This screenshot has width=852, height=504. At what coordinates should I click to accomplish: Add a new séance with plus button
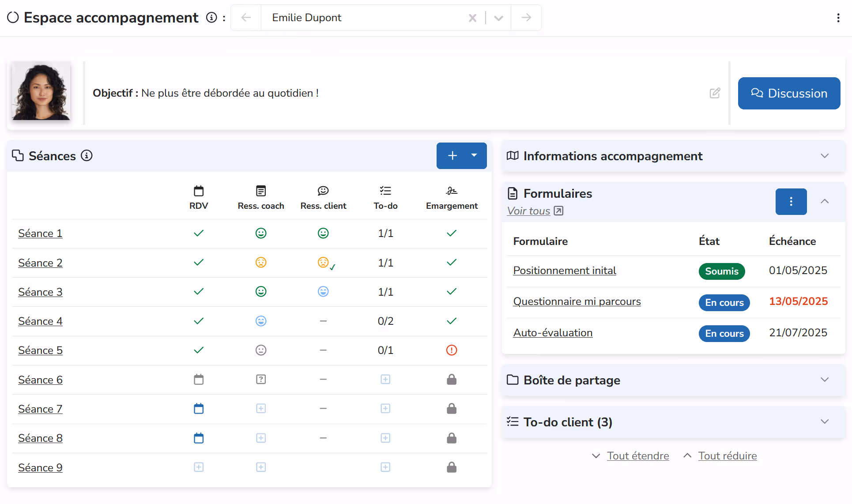pos(452,155)
